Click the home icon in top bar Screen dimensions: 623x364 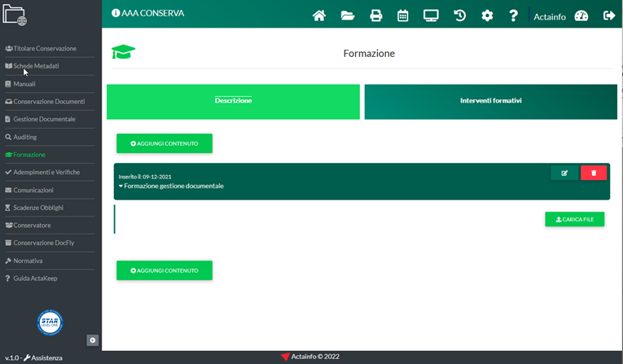(319, 15)
